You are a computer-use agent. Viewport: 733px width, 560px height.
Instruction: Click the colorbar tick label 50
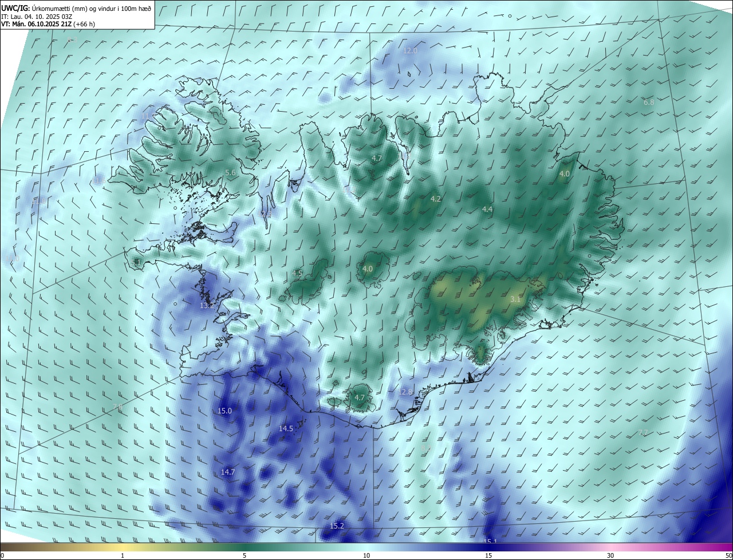tap(728, 555)
